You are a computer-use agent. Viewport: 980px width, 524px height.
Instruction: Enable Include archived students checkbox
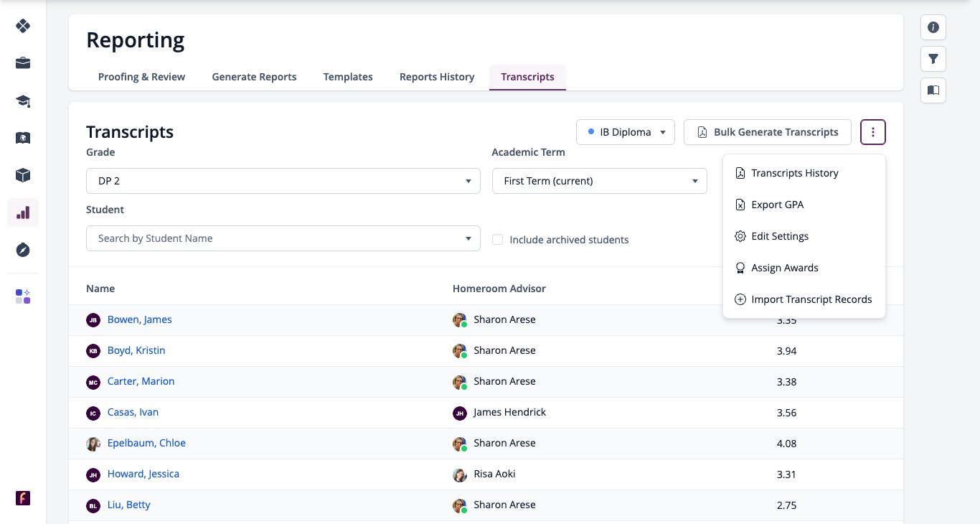click(x=497, y=240)
